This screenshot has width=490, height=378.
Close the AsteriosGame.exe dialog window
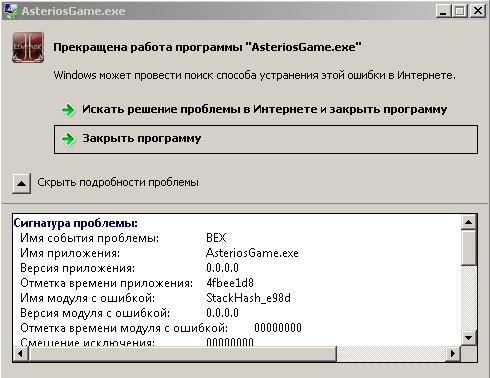(x=478, y=11)
